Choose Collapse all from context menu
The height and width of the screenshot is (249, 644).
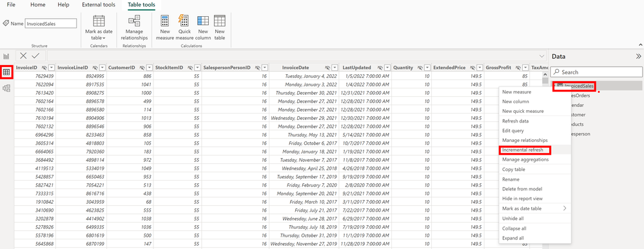click(x=535, y=228)
